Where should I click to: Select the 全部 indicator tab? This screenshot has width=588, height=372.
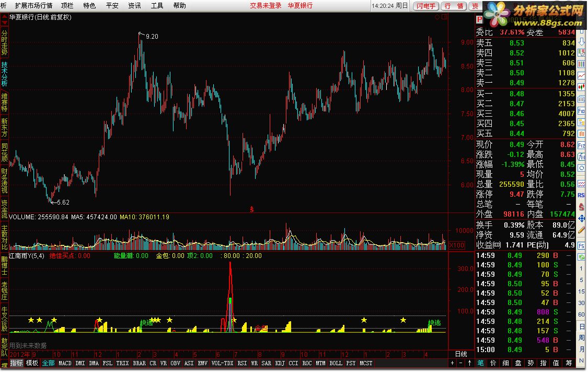[x=49, y=363]
